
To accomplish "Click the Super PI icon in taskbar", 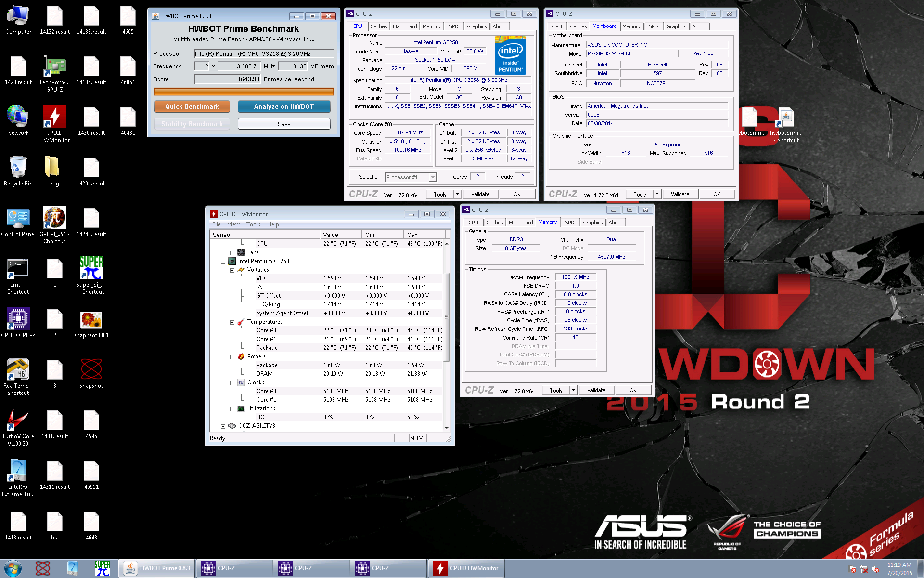I will coord(102,568).
